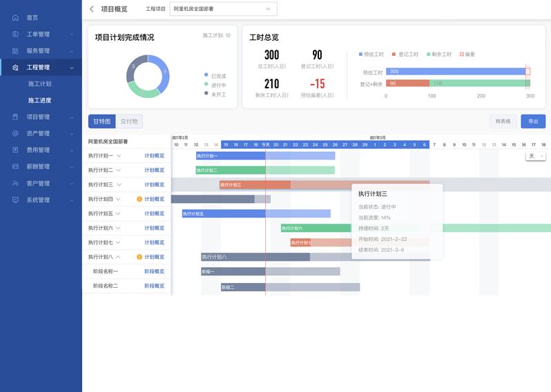Click the 服务管理 sidebar icon
551x392 pixels.
[15, 50]
